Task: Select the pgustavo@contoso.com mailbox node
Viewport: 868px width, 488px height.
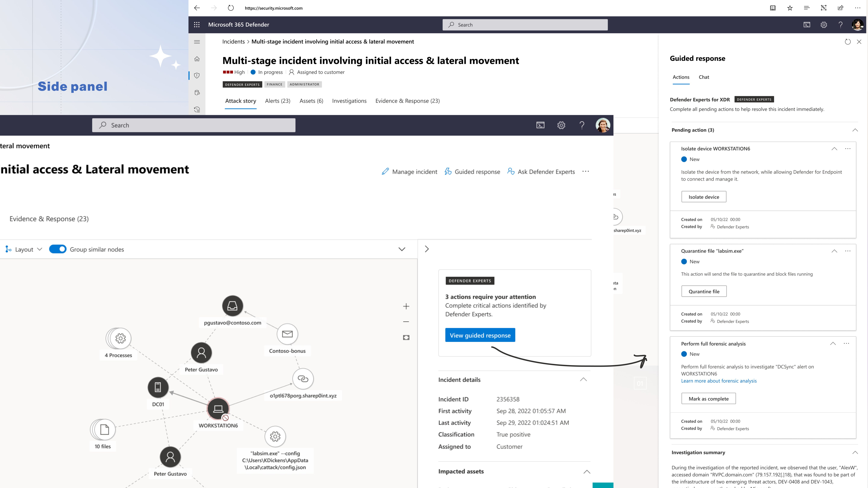Action: [x=233, y=306]
